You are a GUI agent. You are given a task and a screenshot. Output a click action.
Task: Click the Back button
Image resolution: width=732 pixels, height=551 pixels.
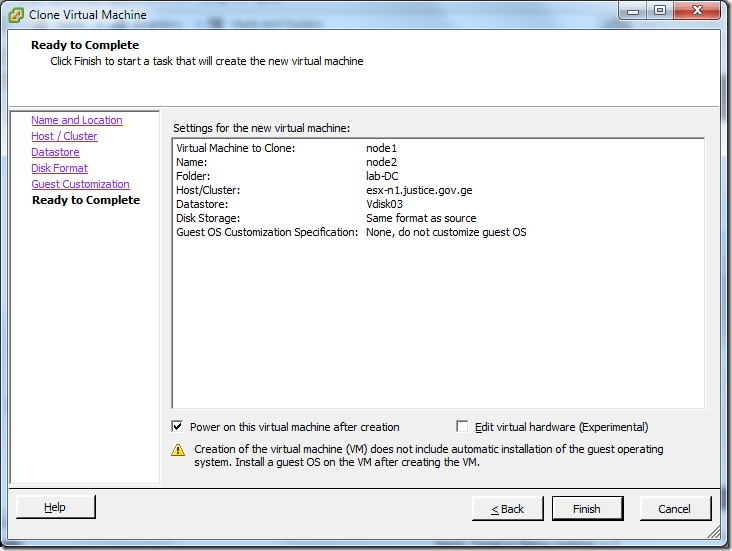508,509
